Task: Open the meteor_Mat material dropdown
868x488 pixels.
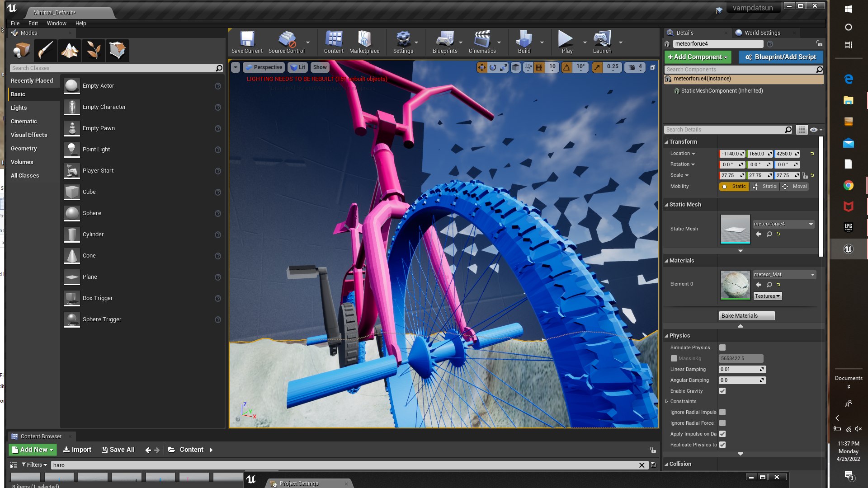Action: (784, 275)
